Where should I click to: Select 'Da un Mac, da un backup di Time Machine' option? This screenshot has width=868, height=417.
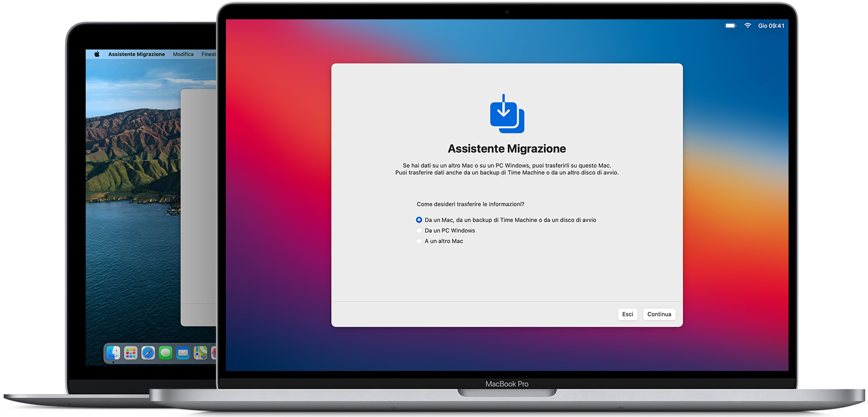tap(419, 220)
